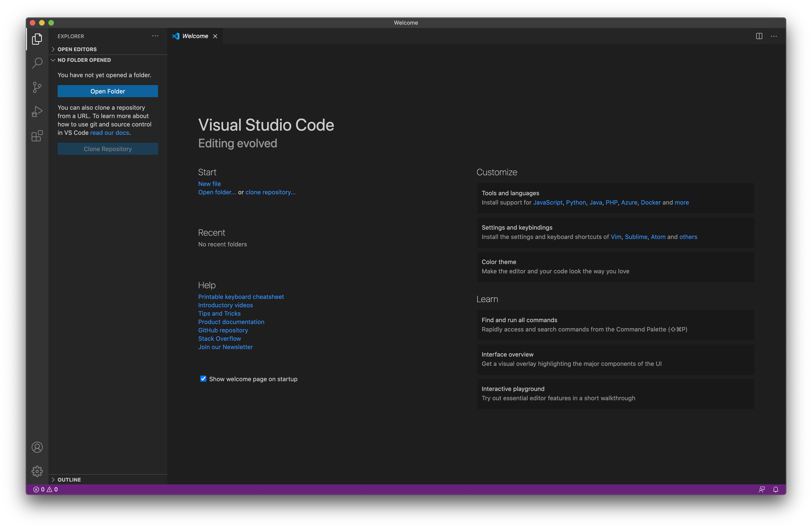Click the Tools and languages heading

click(x=510, y=193)
